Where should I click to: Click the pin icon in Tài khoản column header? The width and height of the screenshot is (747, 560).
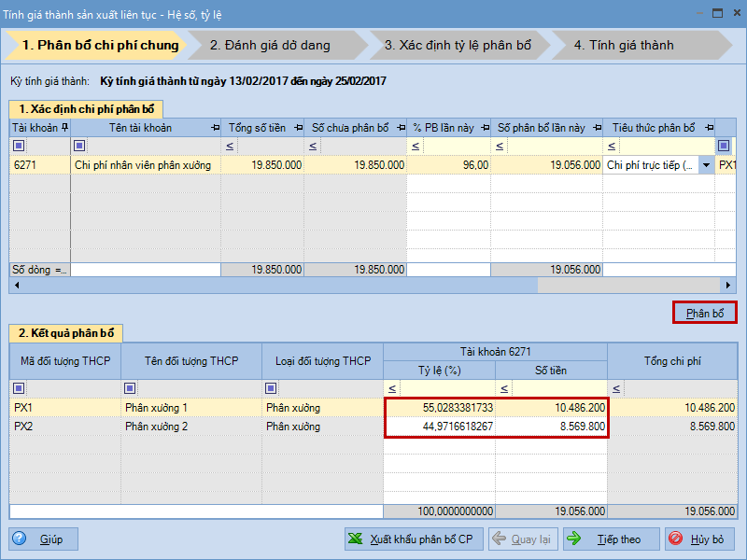64,128
